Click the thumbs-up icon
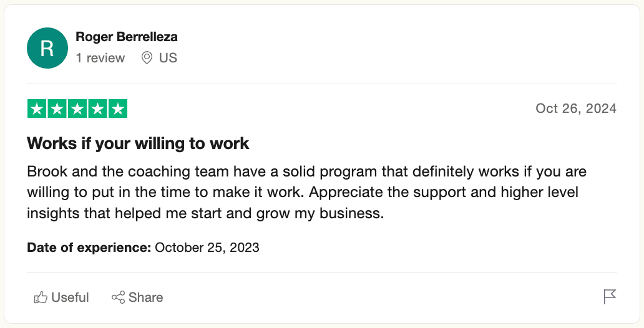The image size is (644, 328). click(41, 297)
